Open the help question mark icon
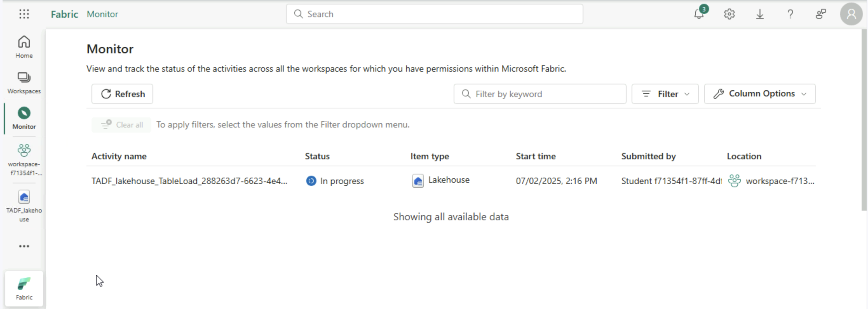 (790, 14)
